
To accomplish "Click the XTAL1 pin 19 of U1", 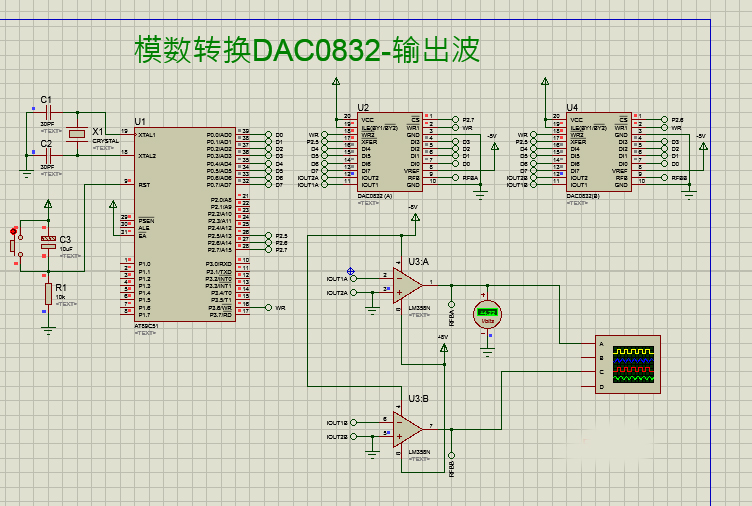I will [127, 135].
